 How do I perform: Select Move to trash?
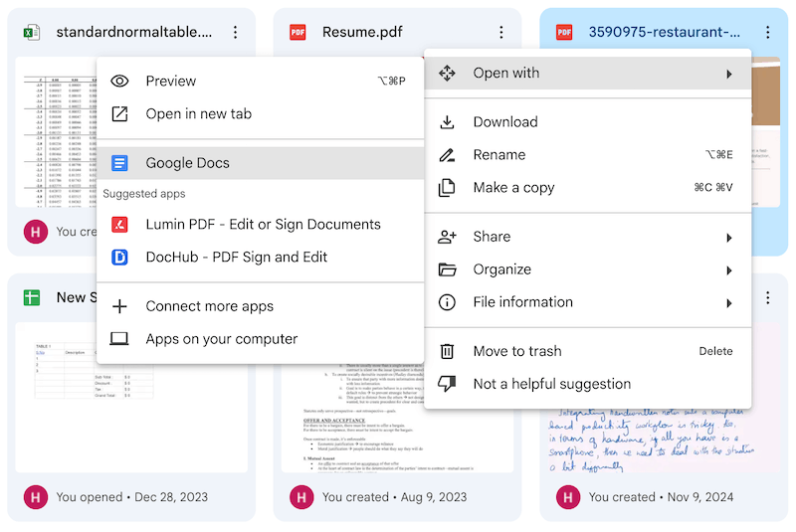click(x=588, y=351)
